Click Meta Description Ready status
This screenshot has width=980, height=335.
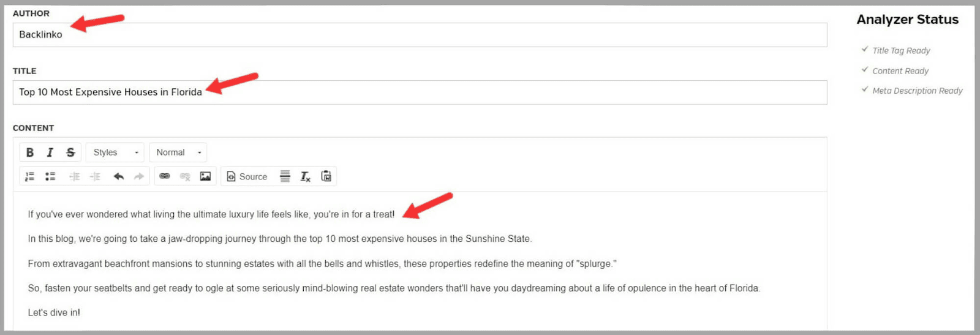[917, 91]
